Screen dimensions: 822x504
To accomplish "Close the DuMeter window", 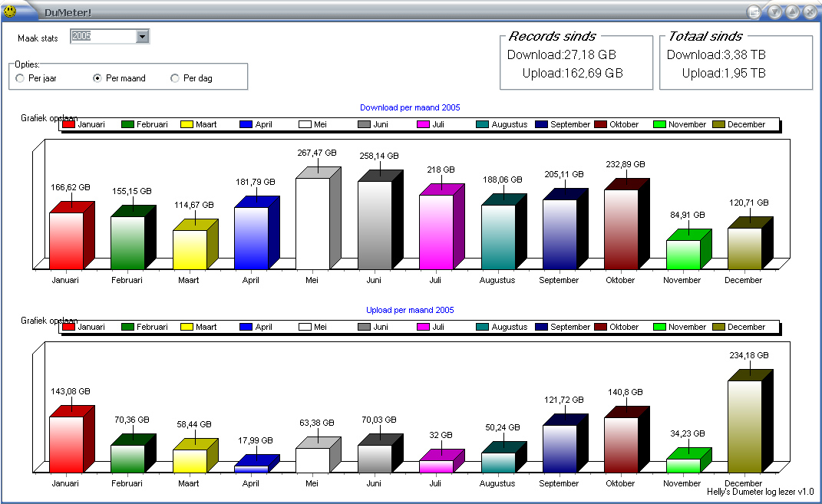I will (810, 12).
